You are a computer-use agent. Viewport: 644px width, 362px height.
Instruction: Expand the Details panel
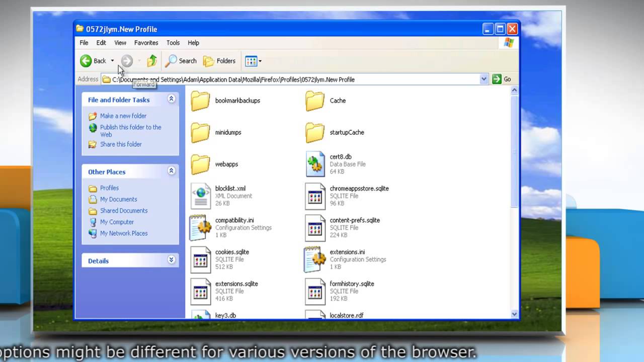171,260
